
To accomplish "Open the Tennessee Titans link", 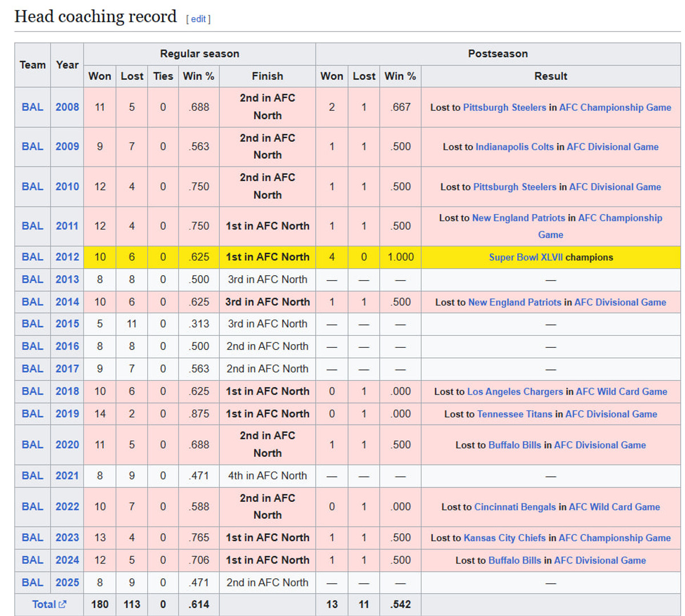I will pyautogui.click(x=514, y=414).
